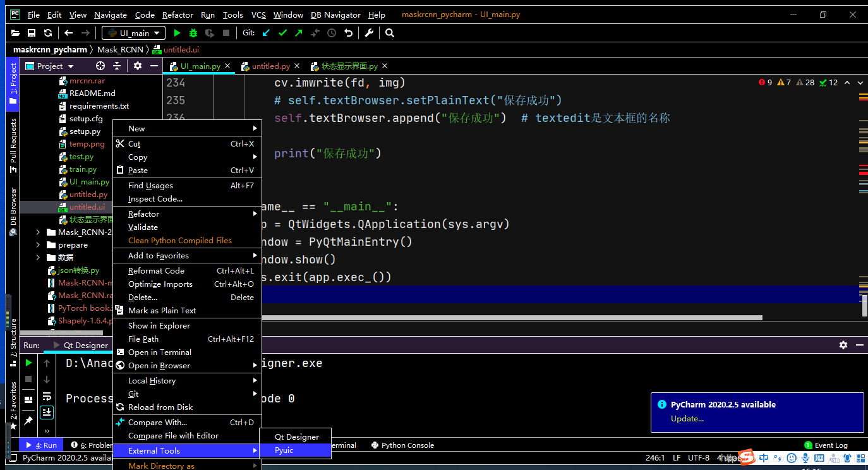Hide the Project panel with the minus icon
This screenshot has width=868, height=470.
click(x=154, y=66)
